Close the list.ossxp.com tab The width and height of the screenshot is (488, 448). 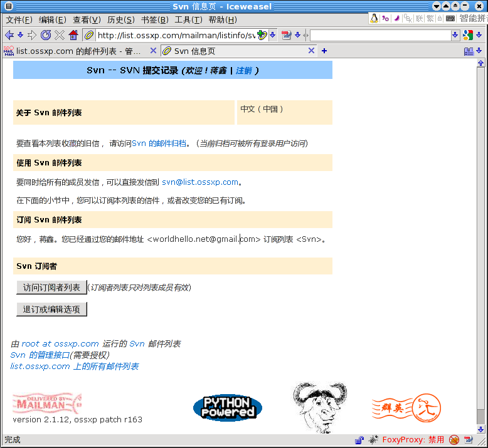pyautogui.click(x=153, y=50)
